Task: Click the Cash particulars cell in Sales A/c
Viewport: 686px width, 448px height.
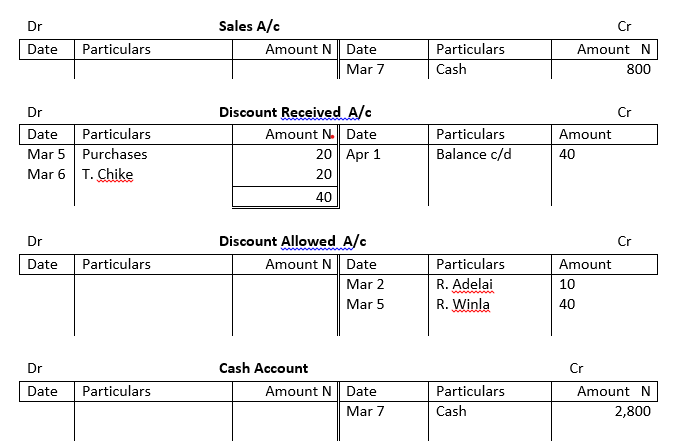Action: point(451,69)
